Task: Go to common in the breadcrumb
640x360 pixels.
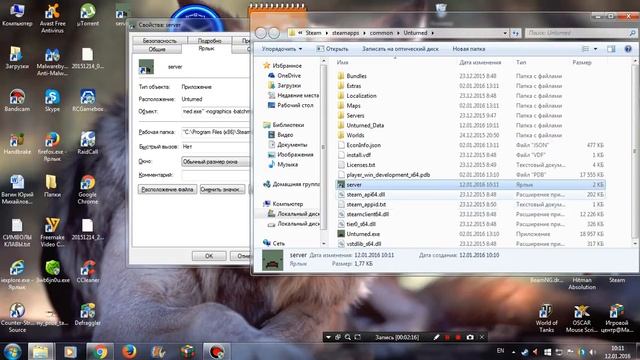Action: 381,33
